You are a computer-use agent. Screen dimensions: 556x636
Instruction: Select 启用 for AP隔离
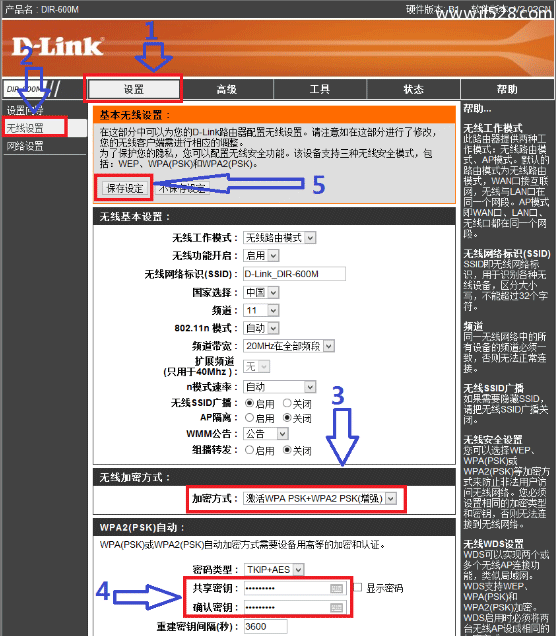(249, 417)
